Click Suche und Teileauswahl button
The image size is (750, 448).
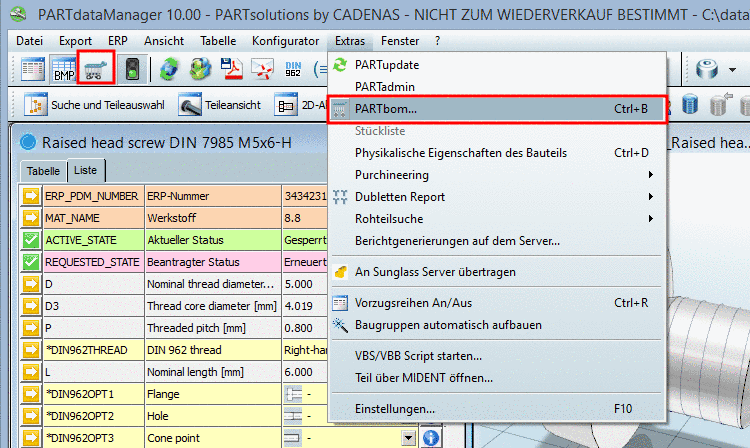point(95,105)
